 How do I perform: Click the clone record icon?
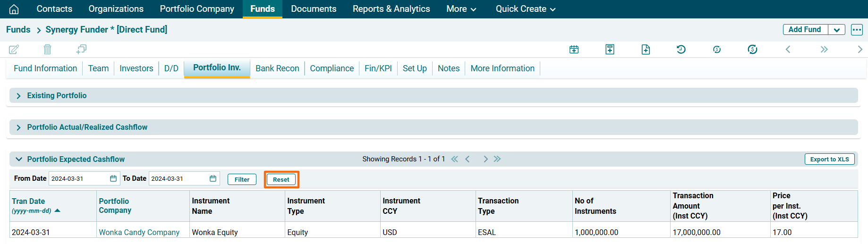[x=81, y=49]
